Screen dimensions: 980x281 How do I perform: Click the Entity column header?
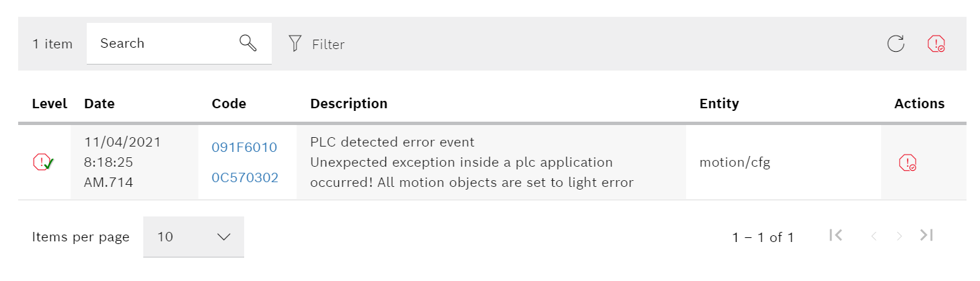pos(719,104)
